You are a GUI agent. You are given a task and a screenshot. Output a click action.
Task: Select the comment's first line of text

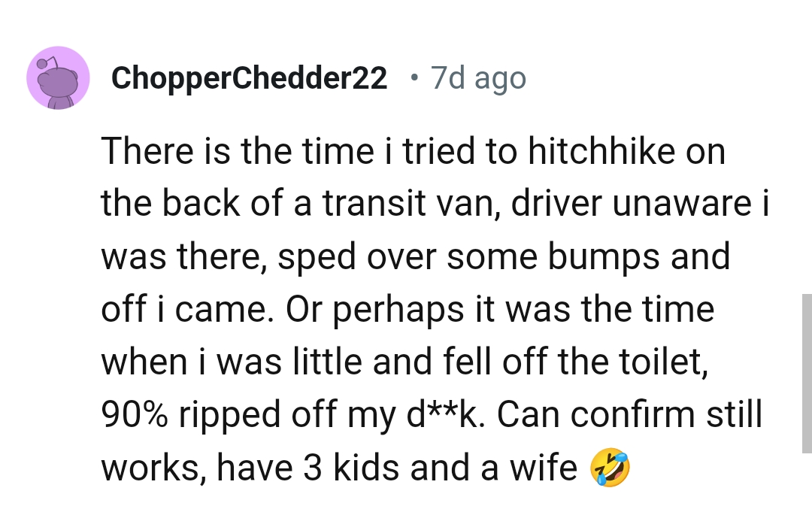click(414, 150)
